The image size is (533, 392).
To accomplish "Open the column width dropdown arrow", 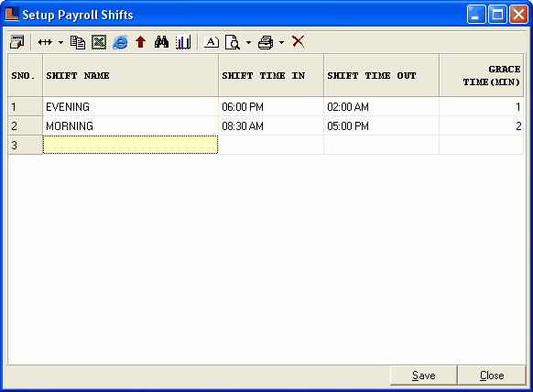I will click(60, 42).
